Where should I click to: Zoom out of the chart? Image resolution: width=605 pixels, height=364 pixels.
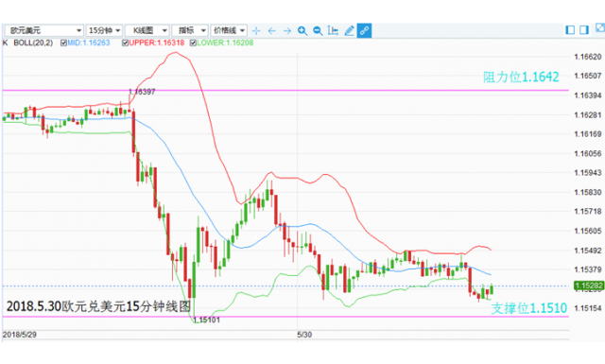318,31
